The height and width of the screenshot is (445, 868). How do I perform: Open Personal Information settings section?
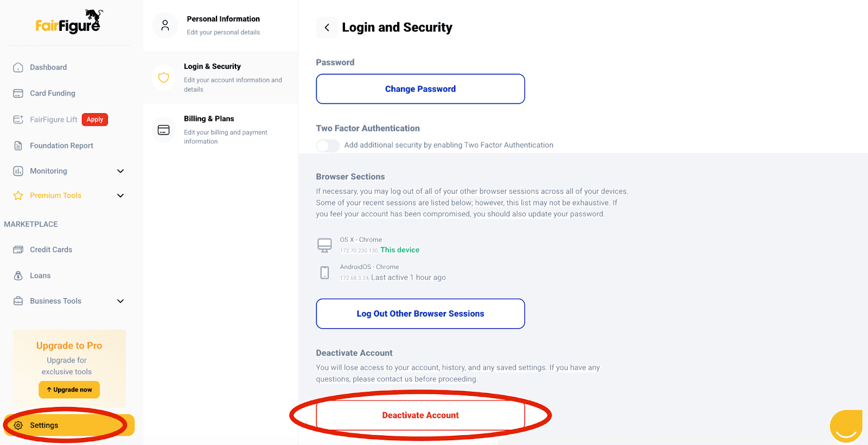point(223,25)
